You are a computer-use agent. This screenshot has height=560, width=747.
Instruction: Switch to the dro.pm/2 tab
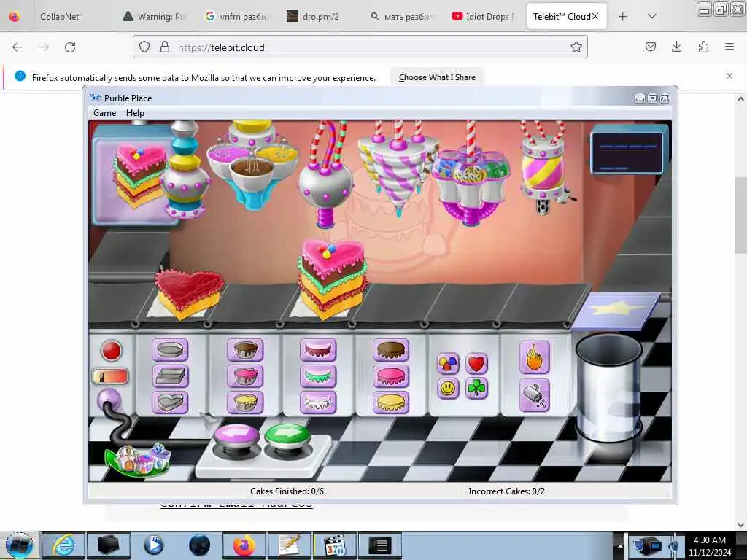[x=321, y=16]
